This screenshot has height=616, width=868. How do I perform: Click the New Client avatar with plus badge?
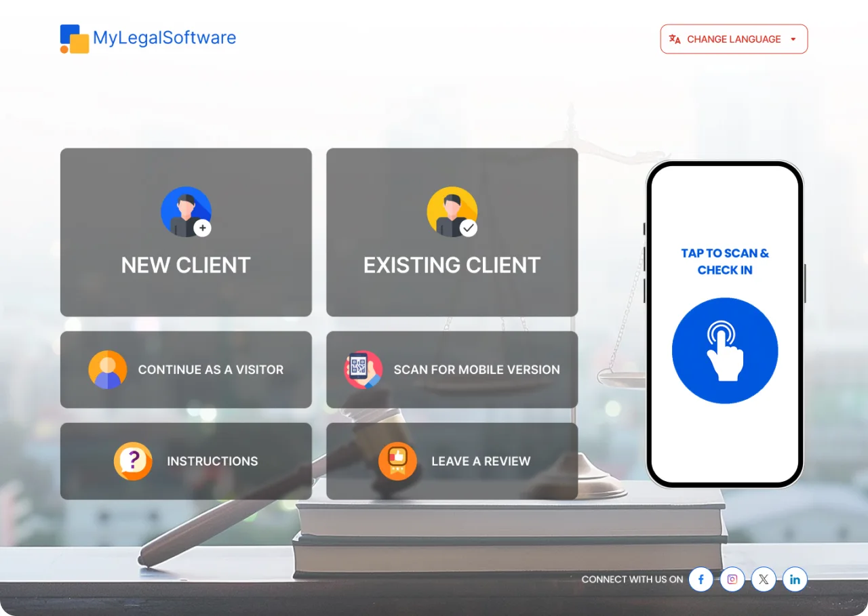186,211
